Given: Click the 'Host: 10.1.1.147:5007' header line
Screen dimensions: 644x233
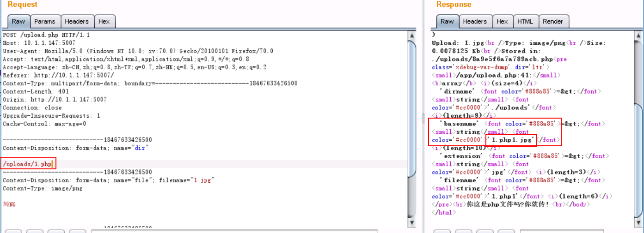Looking at the screenshot, I should (39, 43).
